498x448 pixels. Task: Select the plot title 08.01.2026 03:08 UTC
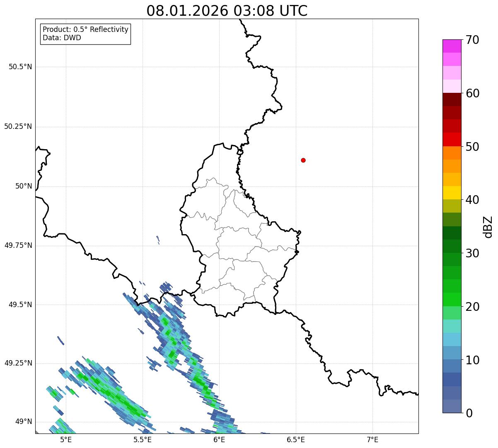(x=227, y=11)
